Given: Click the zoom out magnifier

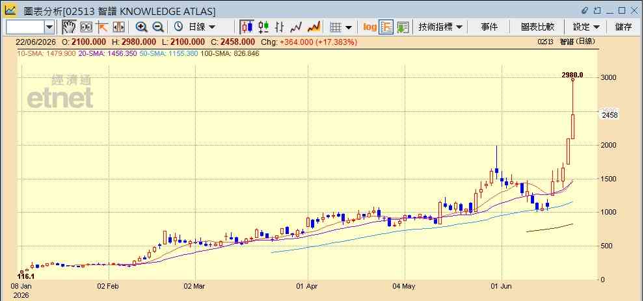Looking at the screenshot, I should pos(158,27).
